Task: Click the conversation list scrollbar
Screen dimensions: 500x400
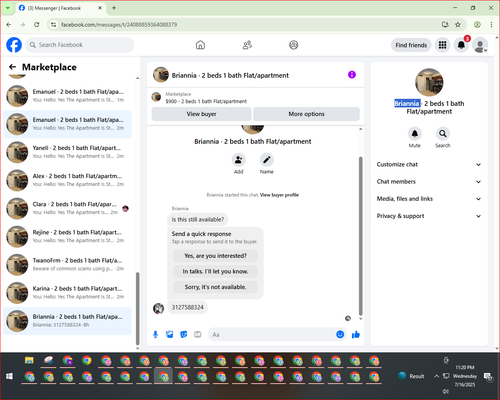Action: tap(137, 308)
